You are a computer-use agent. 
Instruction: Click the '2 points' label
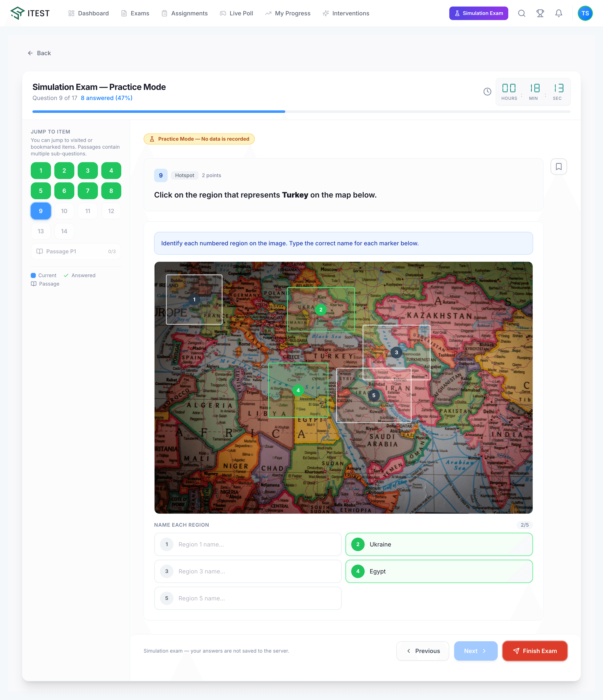[x=211, y=175]
